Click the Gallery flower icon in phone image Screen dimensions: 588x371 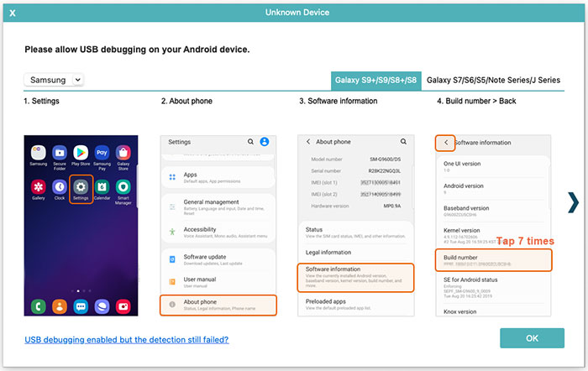tap(39, 186)
